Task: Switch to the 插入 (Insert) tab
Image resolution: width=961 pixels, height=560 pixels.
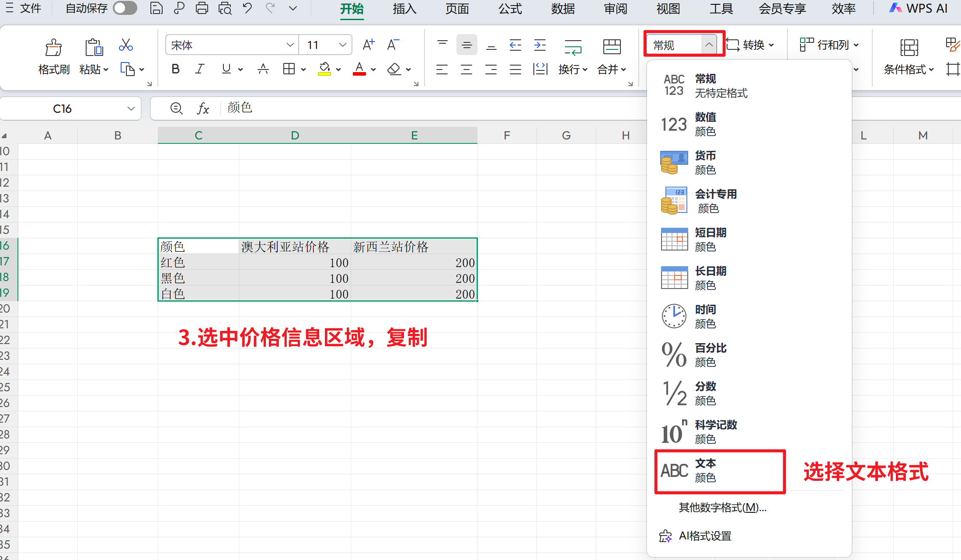Action: click(404, 9)
